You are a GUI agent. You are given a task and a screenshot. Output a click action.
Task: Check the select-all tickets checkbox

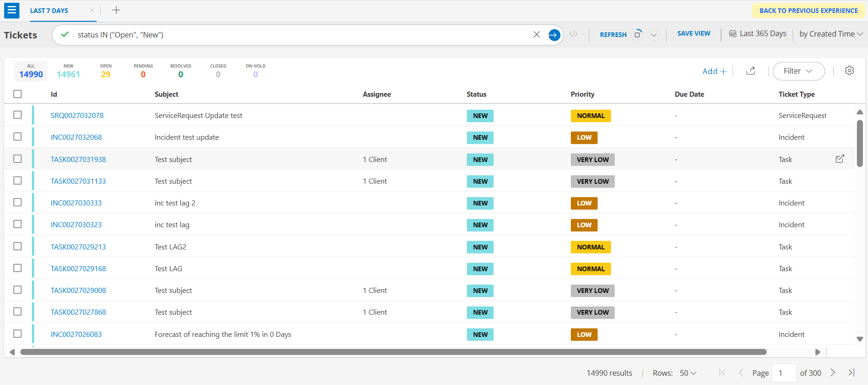coord(18,94)
